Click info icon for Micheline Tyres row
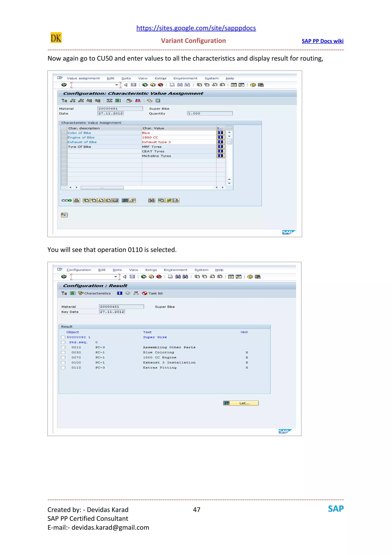Screen dimensions: 392x555 (220, 156)
